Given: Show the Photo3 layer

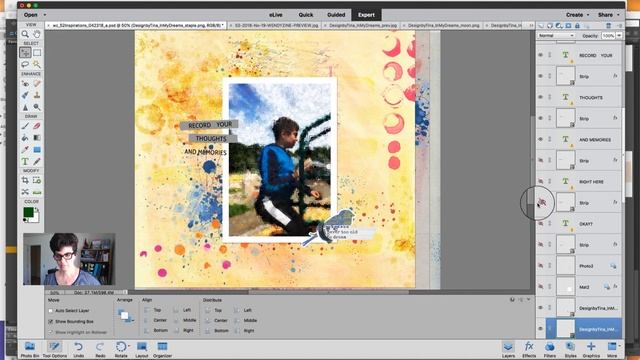Looking at the screenshot, I should [x=540, y=266].
